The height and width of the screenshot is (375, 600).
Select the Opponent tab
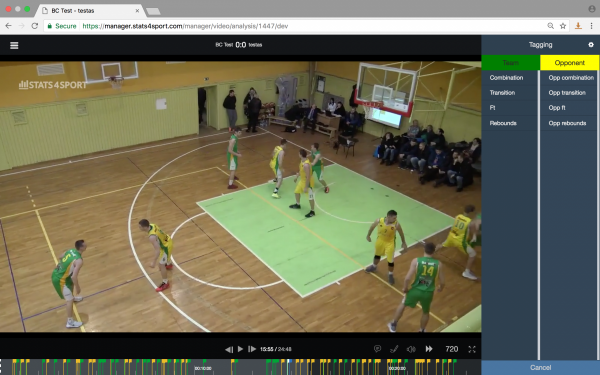point(569,62)
